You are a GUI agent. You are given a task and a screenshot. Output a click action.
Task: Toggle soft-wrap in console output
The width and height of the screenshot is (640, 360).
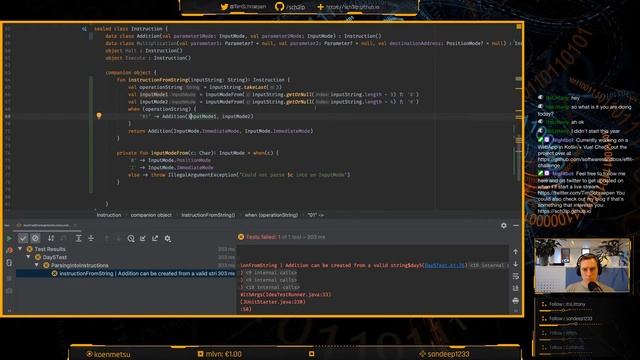point(516,276)
